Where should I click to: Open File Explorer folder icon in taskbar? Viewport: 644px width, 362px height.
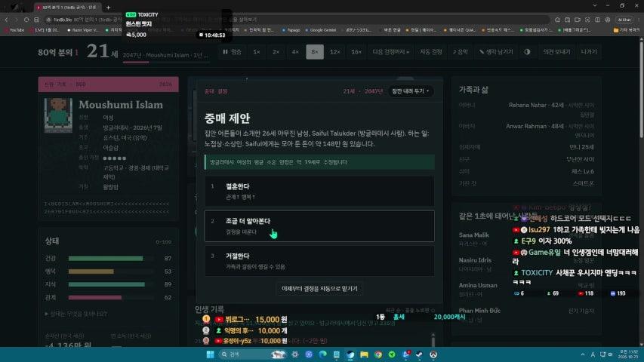tap(364, 354)
